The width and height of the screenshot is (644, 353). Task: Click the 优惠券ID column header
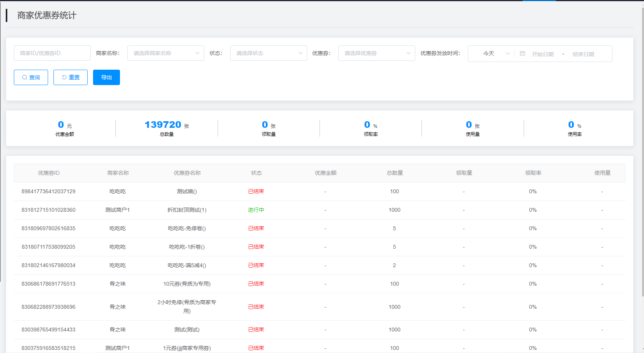49,173
